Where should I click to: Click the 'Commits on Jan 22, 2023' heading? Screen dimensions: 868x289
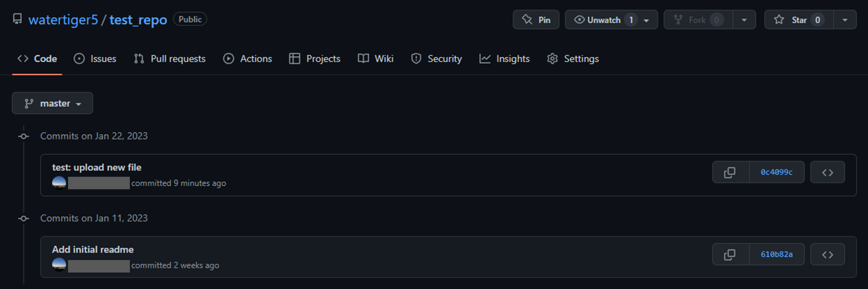(94, 136)
